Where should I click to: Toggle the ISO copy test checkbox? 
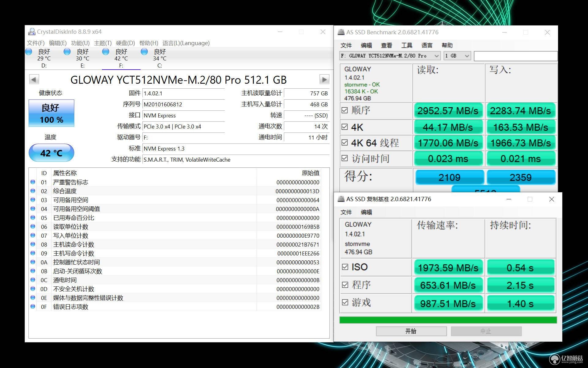[x=345, y=267]
